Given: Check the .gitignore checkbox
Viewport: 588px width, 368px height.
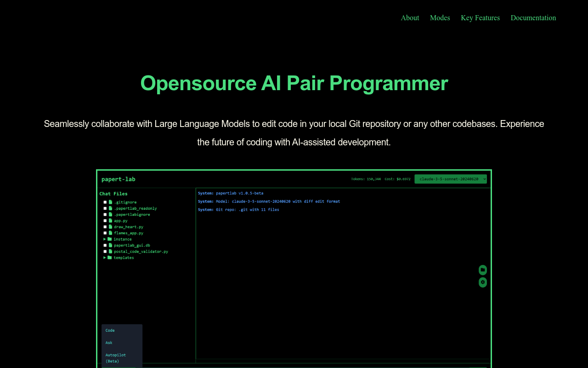Looking at the screenshot, I should click(105, 202).
